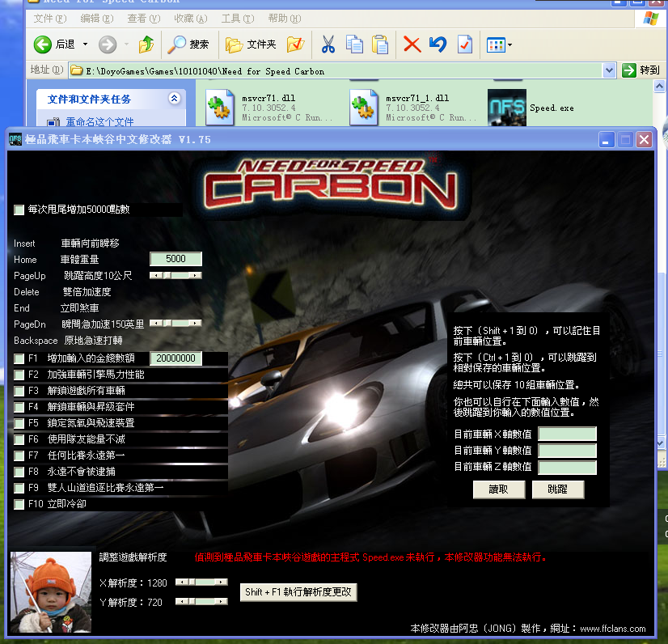The width and height of the screenshot is (668, 644).
Task: Enable 每次甩尾增加50000點數 checkbox
Action: 19,210
